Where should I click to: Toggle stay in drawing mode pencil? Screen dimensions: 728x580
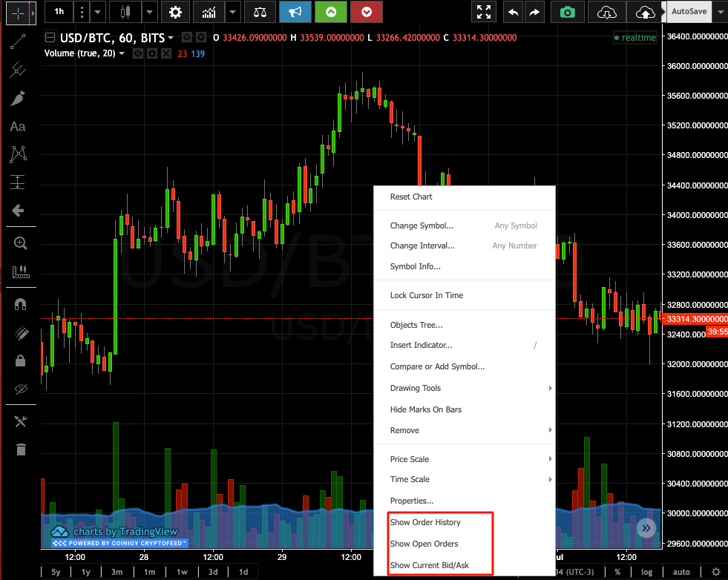(x=21, y=333)
